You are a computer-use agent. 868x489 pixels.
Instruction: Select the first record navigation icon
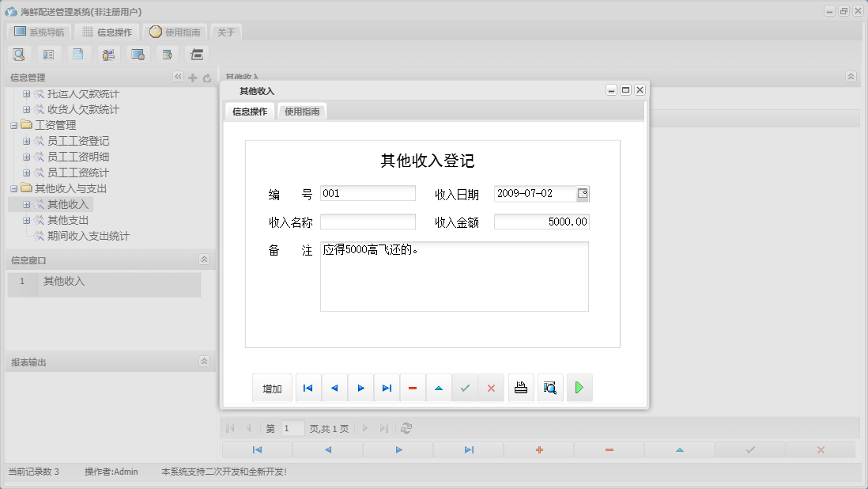click(308, 388)
